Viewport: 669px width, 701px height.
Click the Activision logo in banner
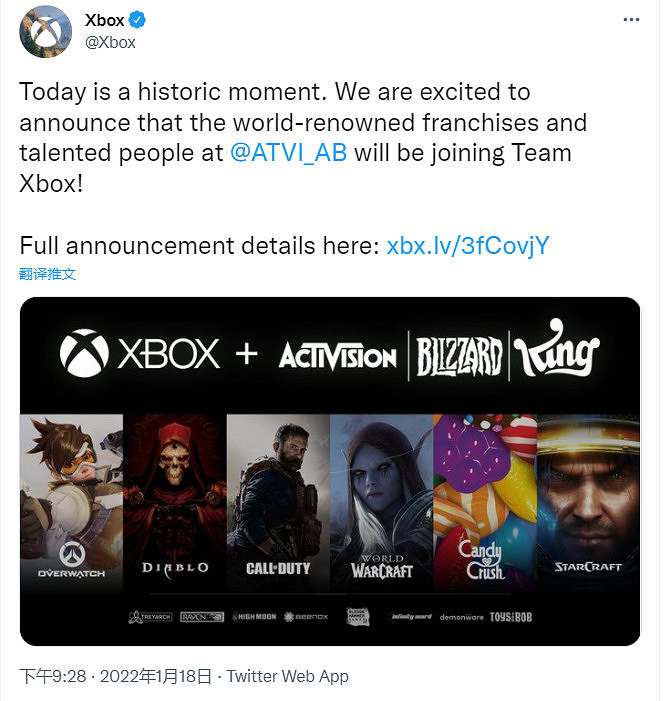pyautogui.click(x=338, y=354)
